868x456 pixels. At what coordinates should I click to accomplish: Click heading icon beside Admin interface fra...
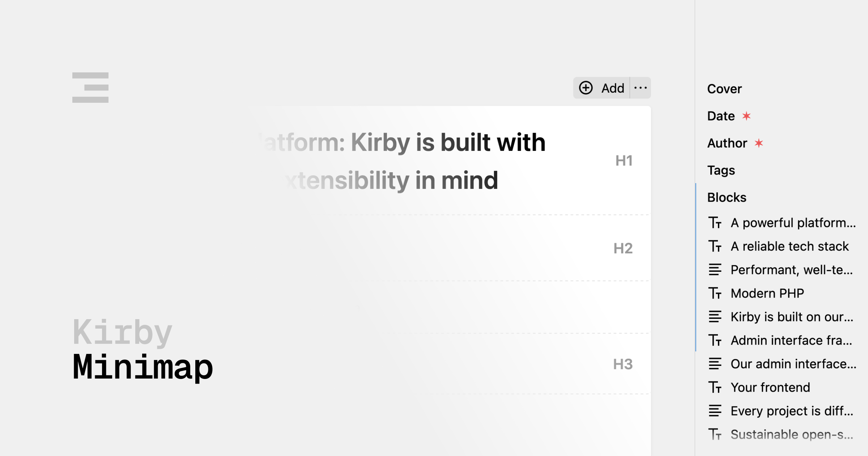pos(715,340)
